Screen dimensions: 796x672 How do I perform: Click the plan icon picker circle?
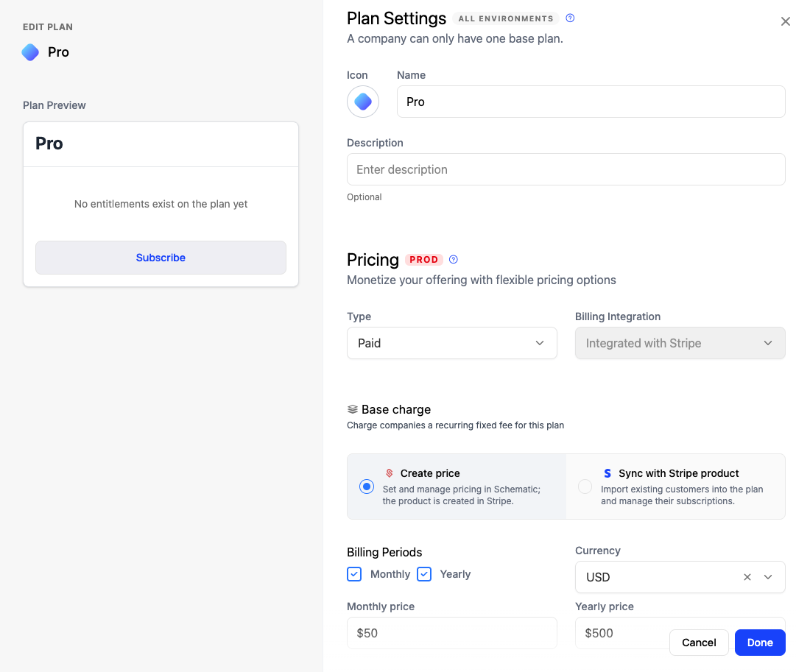click(x=363, y=102)
